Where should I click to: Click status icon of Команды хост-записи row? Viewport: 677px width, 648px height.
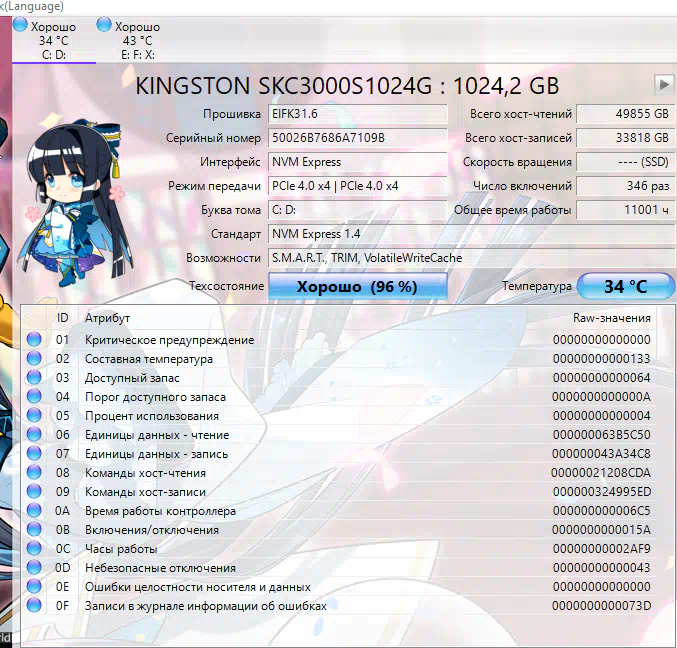(x=34, y=491)
